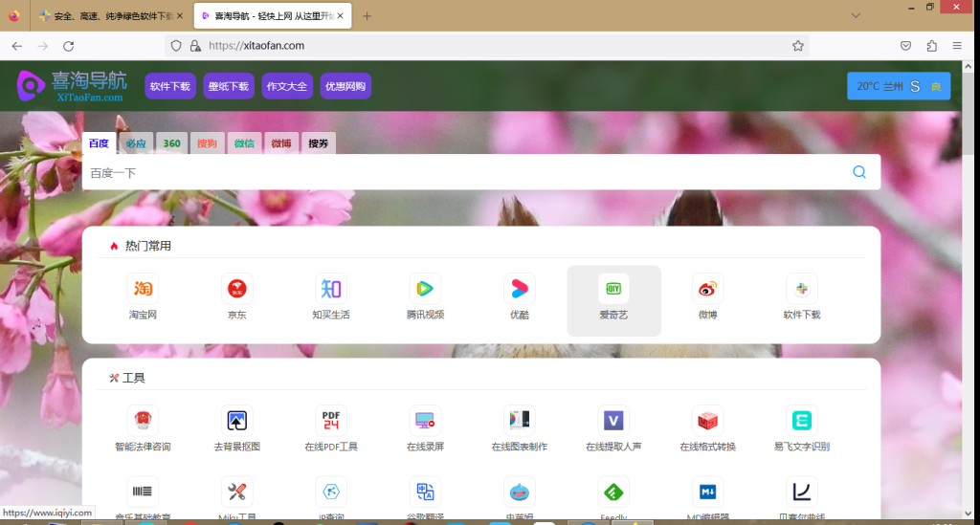Expand the list-all-tabs chevron dropdown
Viewport: 980px width, 525px height.
point(856,15)
